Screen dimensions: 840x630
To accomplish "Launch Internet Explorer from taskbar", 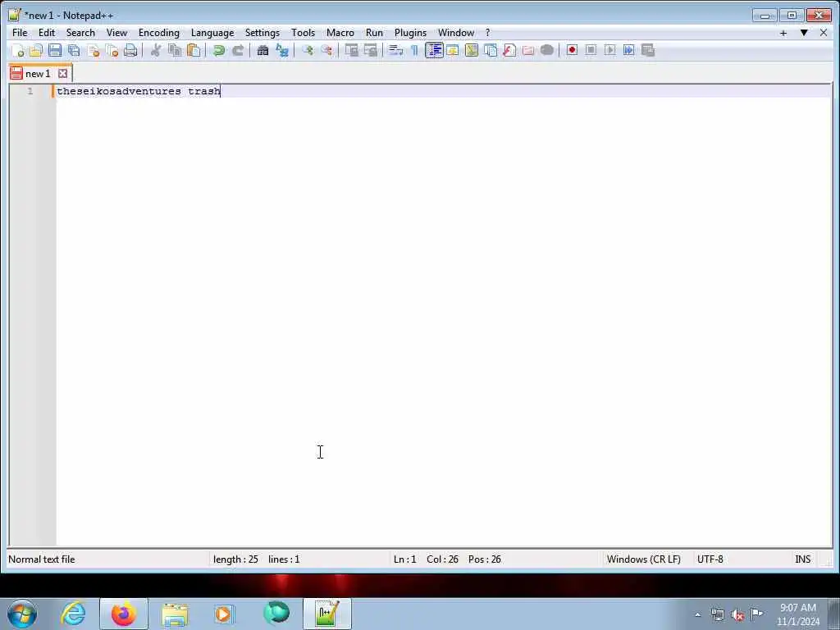I will pyautogui.click(x=73, y=614).
